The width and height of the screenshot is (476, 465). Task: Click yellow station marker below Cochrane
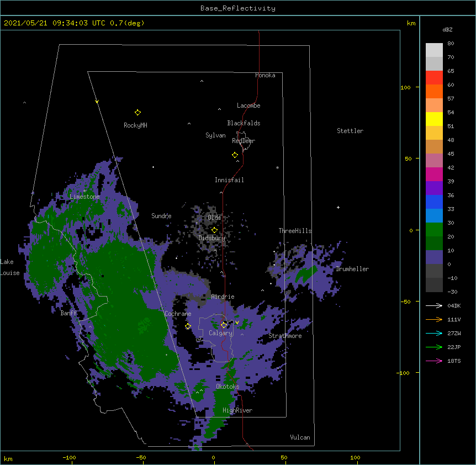tap(188, 326)
